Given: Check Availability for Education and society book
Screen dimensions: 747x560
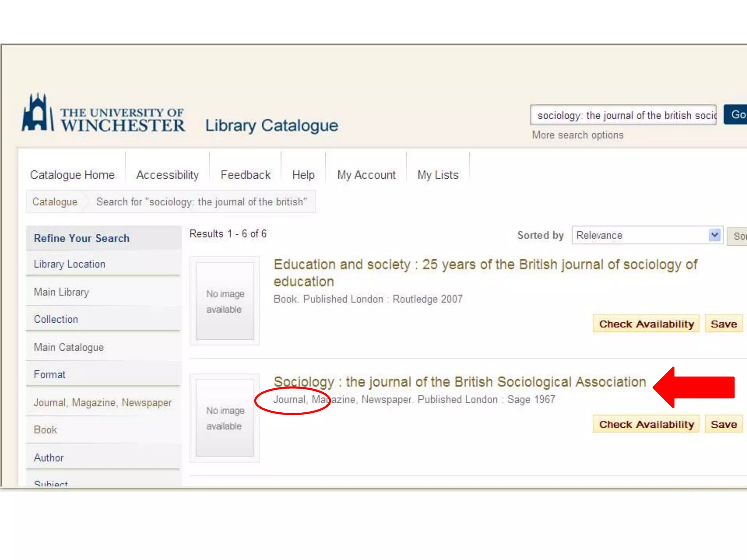Looking at the screenshot, I should [x=646, y=324].
